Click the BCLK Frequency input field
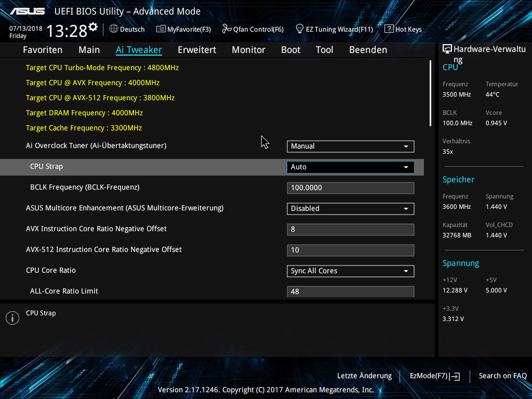Screen dimensions: 532x399 click(x=351, y=188)
